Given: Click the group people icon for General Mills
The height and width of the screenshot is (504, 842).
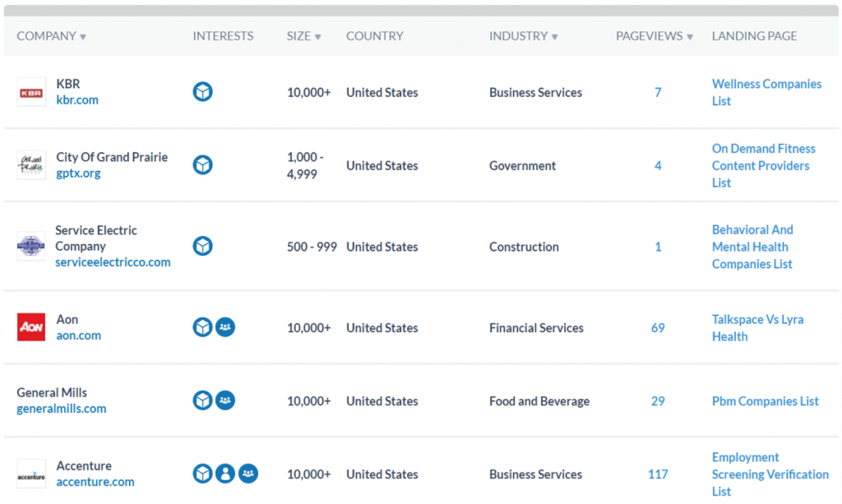Looking at the screenshot, I should [x=225, y=400].
